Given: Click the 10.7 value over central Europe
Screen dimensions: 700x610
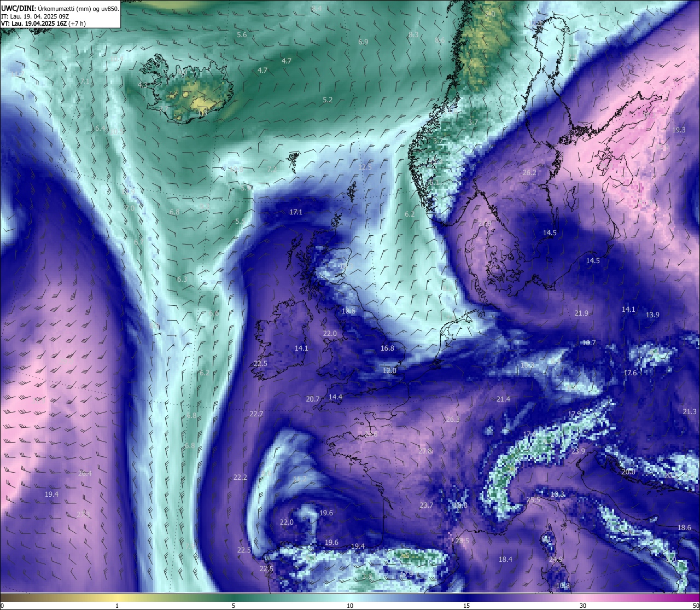Looking at the screenshot, I should (589, 342).
